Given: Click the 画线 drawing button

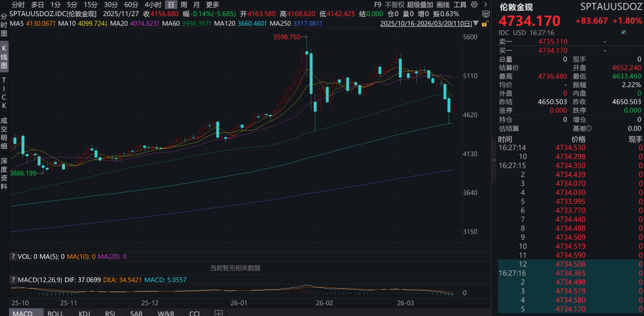Looking at the screenshot, I should (x=443, y=4).
